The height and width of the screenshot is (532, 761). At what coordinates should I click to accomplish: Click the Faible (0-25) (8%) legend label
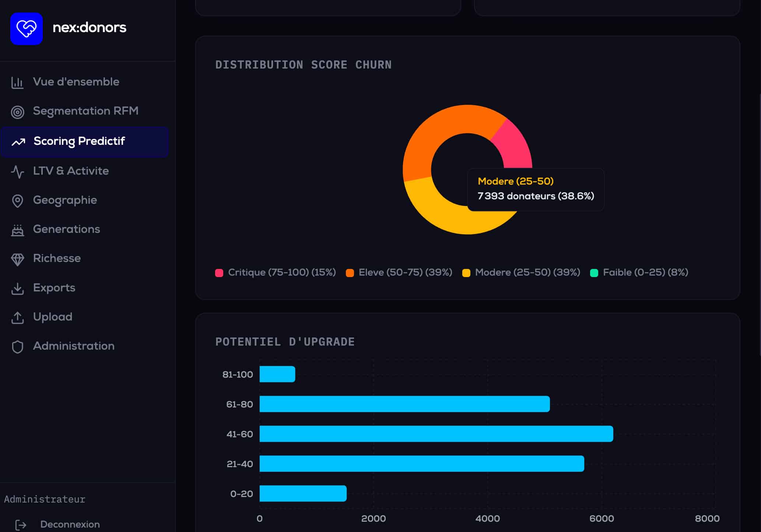(x=645, y=273)
